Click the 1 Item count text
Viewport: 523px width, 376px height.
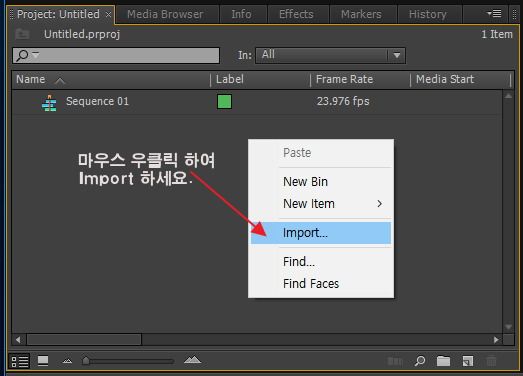[497, 34]
